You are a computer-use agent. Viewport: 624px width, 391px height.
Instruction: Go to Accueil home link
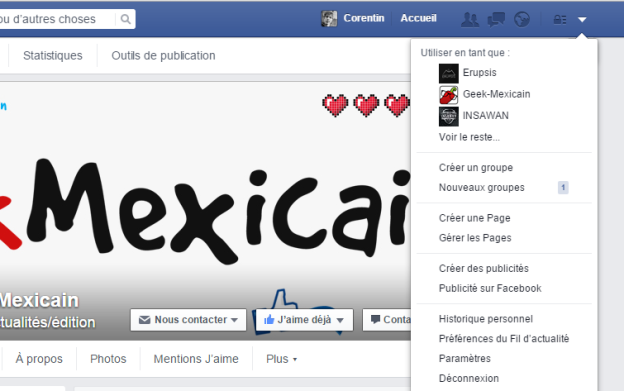tap(418, 18)
